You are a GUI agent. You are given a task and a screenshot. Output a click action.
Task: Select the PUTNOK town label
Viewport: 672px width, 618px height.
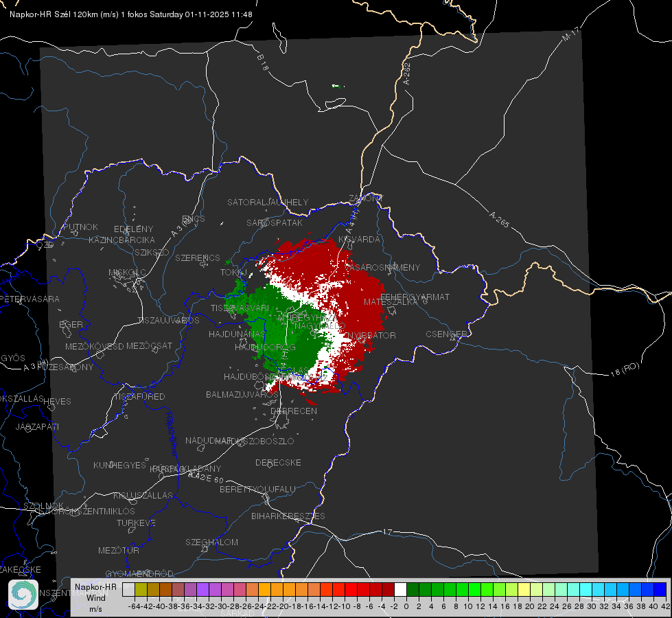[x=80, y=227]
